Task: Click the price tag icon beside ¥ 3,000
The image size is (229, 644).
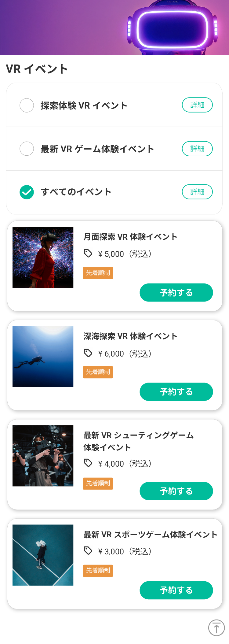Action: pos(88,551)
